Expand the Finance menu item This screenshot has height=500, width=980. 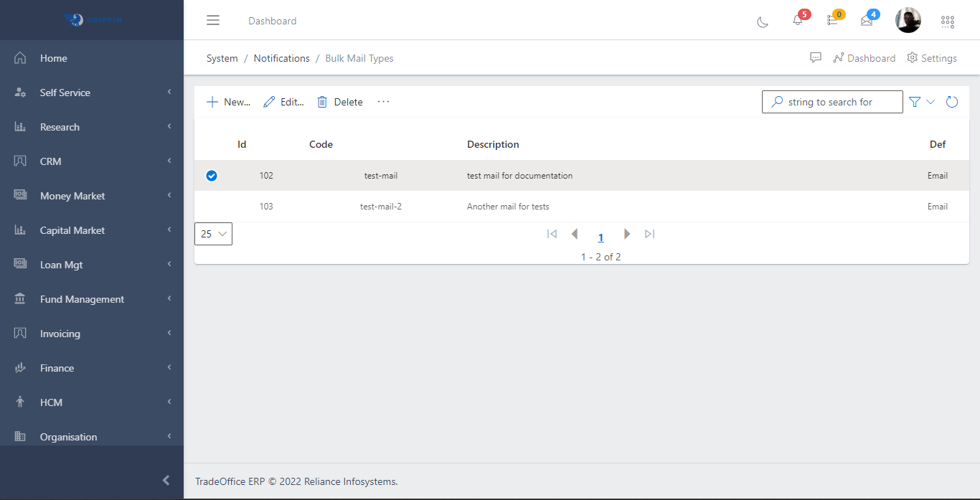point(57,368)
